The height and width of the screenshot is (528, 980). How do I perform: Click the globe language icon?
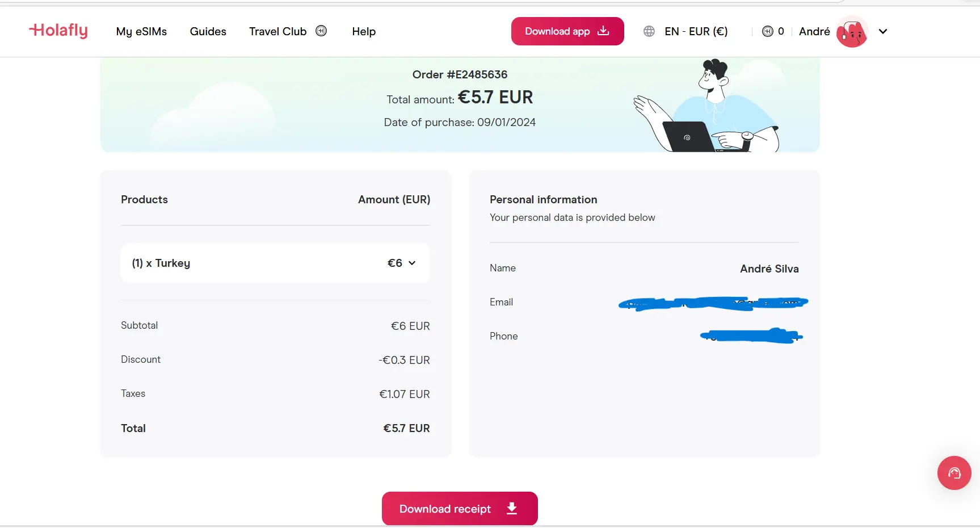649,31
